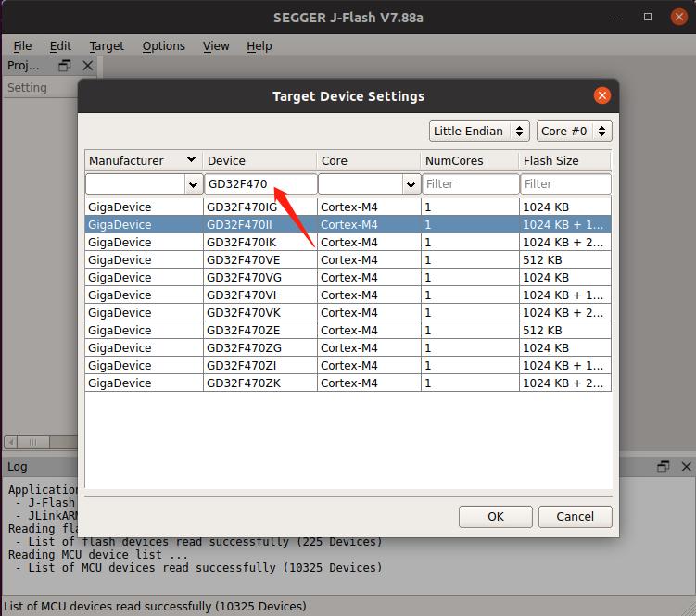Expand the Core filter combo box

click(411, 184)
